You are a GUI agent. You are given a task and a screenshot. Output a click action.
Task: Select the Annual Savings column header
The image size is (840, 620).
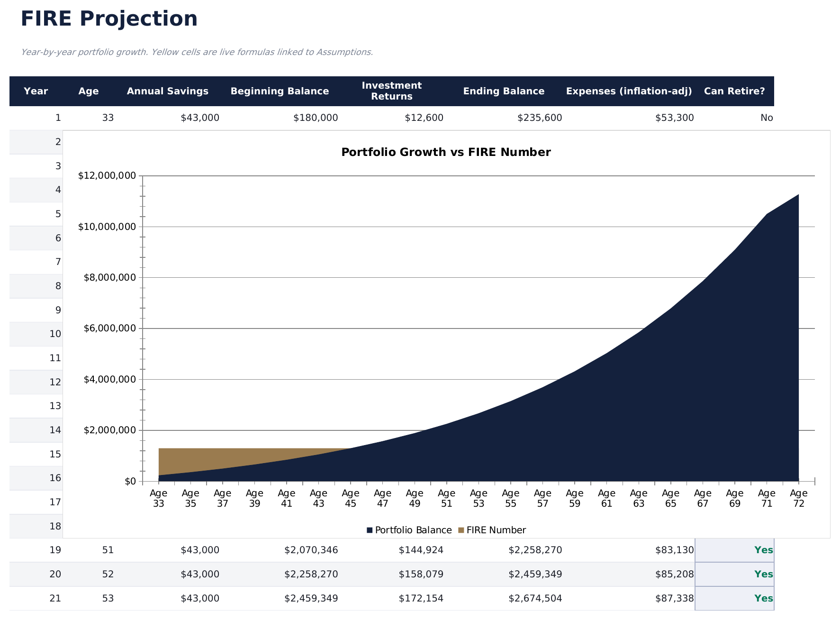pyautogui.click(x=167, y=91)
